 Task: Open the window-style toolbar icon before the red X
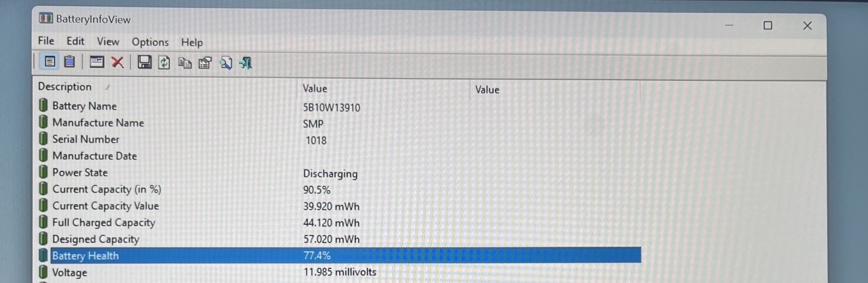pyautogui.click(x=97, y=62)
